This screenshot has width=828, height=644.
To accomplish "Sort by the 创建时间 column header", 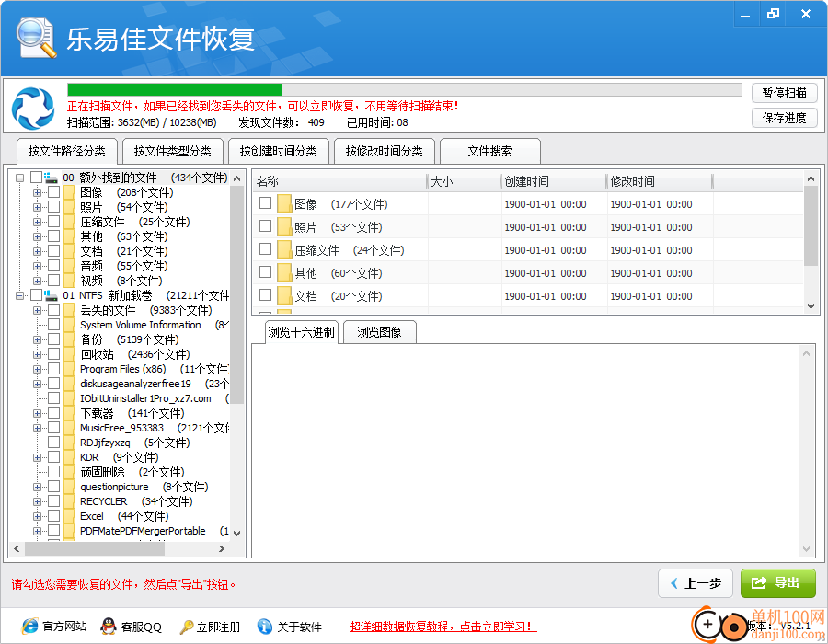I will point(553,181).
